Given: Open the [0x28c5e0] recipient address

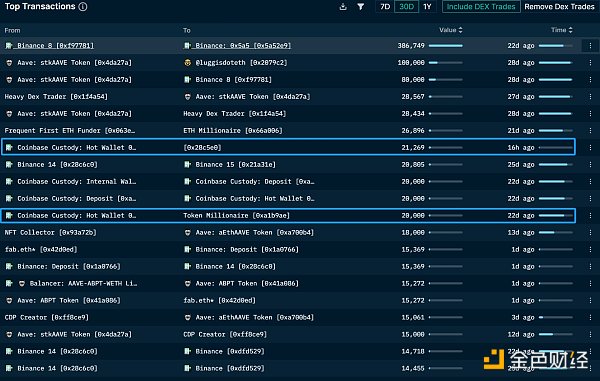Looking at the screenshot, I should (202, 147).
